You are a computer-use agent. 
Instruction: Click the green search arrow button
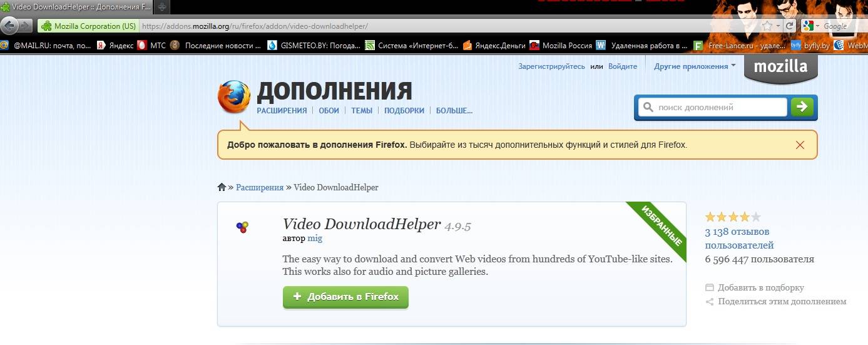(x=802, y=107)
